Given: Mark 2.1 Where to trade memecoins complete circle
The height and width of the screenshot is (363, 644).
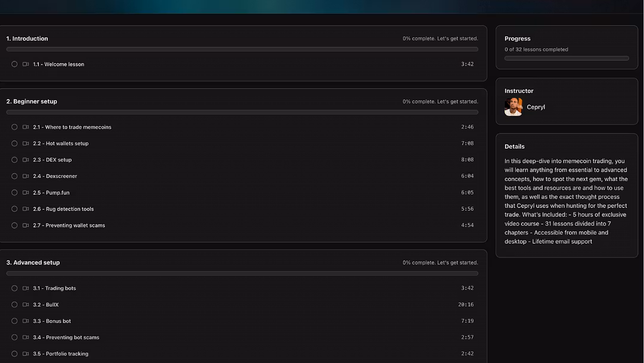Looking at the screenshot, I should click(x=14, y=127).
